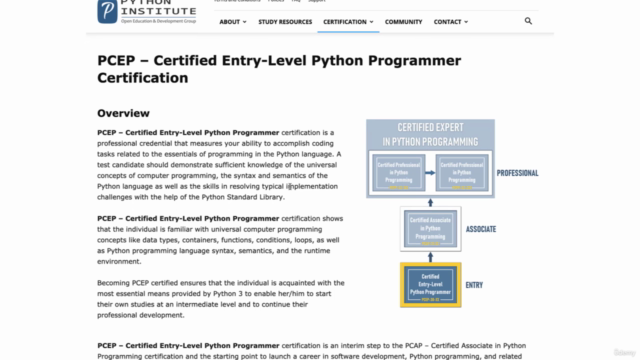Expand the ABOUT dropdown menu
This screenshot has width=640, height=360.
click(233, 22)
